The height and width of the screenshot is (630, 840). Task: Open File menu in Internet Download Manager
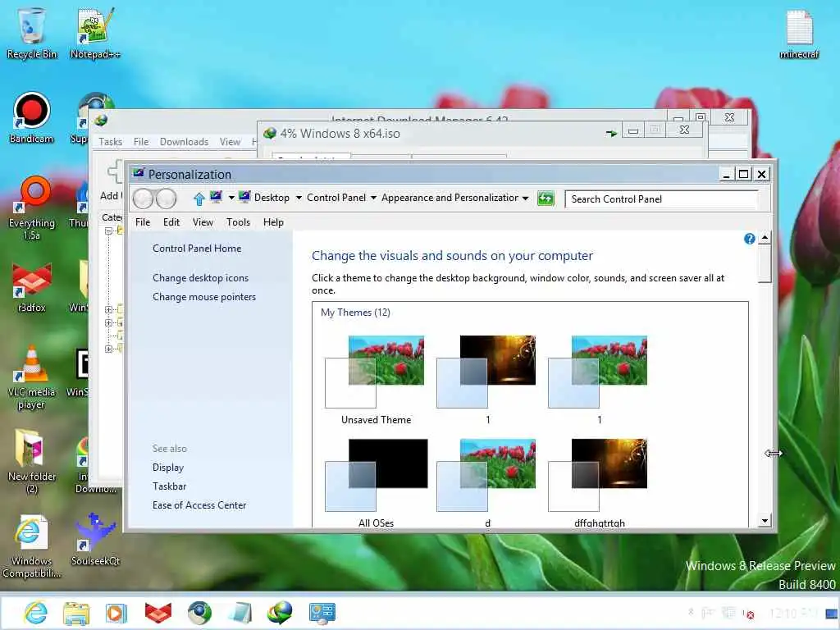point(141,142)
